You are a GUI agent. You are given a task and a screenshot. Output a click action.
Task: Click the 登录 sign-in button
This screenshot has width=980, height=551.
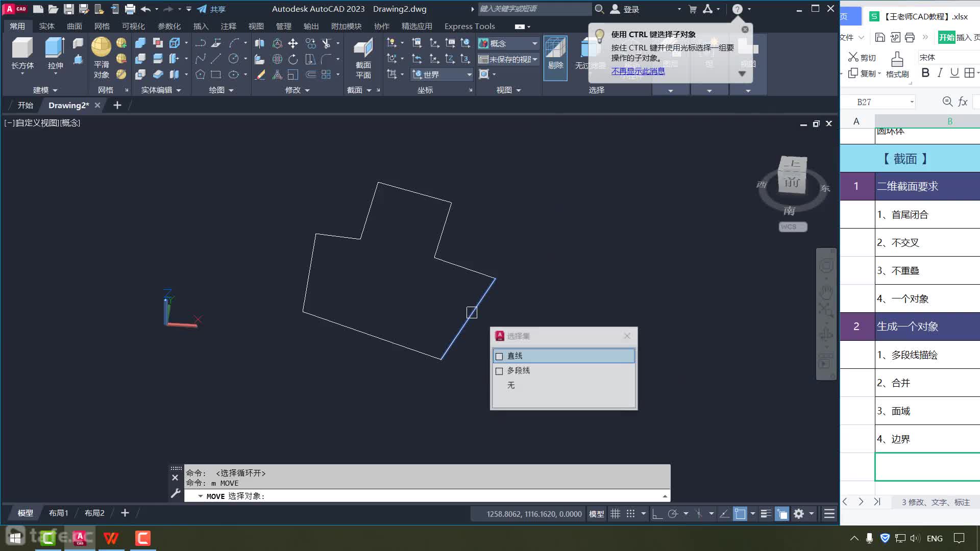pos(625,9)
